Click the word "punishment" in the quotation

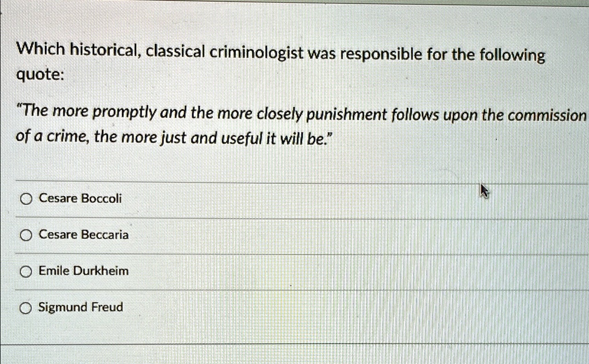click(x=346, y=115)
